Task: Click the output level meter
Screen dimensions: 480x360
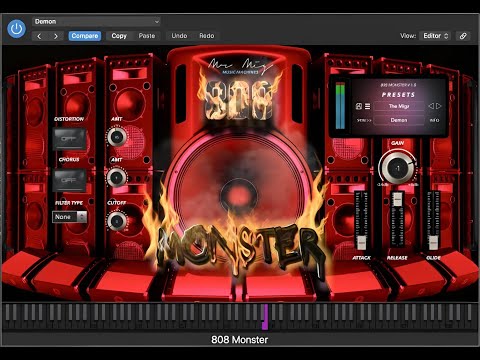Action: (x=340, y=105)
